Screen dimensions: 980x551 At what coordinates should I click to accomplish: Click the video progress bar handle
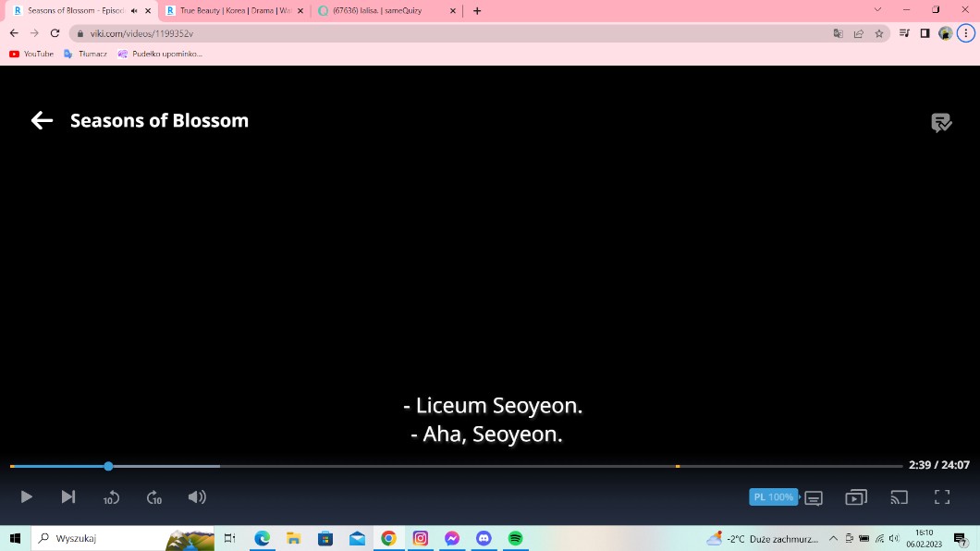point(108,466)
